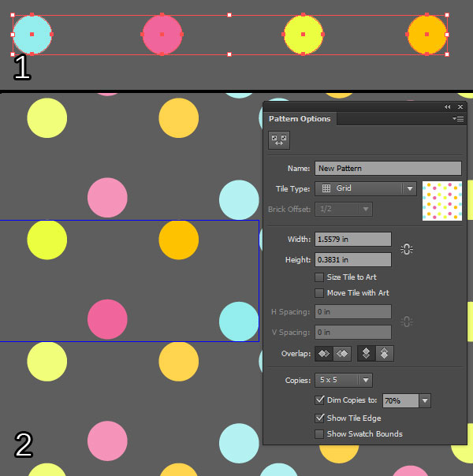
Task: Collapse the Pattern Options panel with double arrows
Action: tap(448, 107)
